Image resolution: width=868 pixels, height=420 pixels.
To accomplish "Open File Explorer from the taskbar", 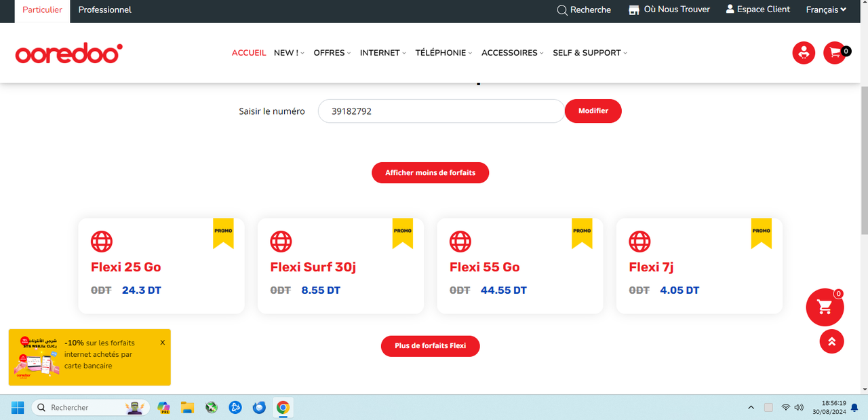I will pos(187,407).
